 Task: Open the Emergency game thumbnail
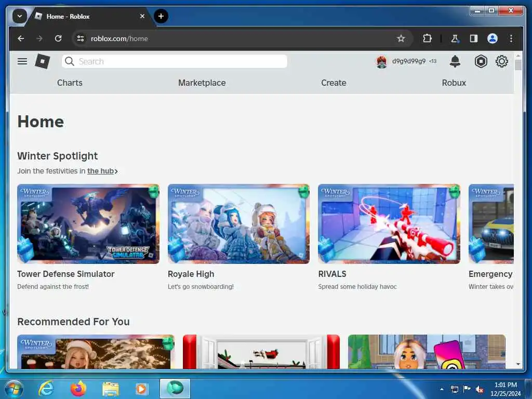point(491,224)
